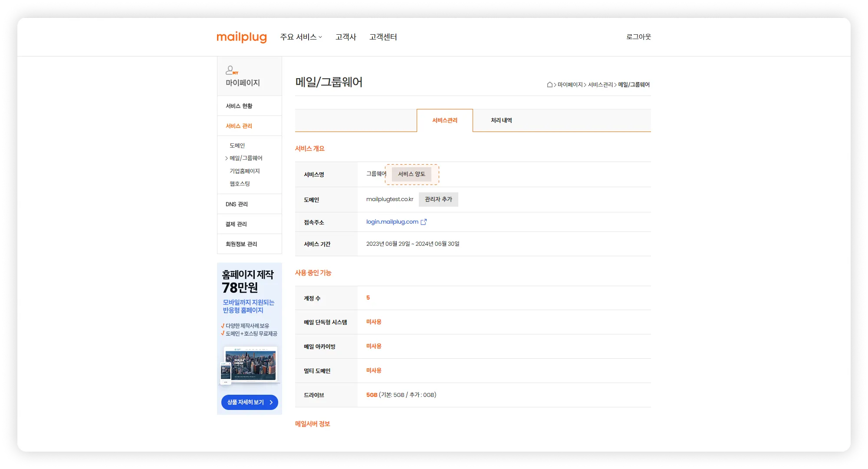
Task: Click the 로그아웃 link
Action: pyautogui.click(x=638, y=37)
